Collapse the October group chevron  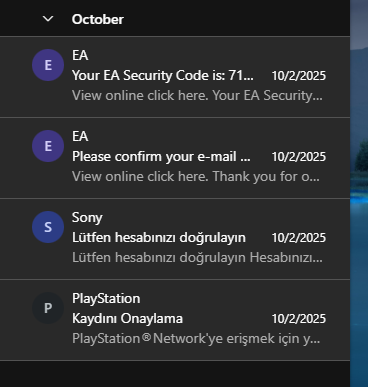tap(48, 19)
